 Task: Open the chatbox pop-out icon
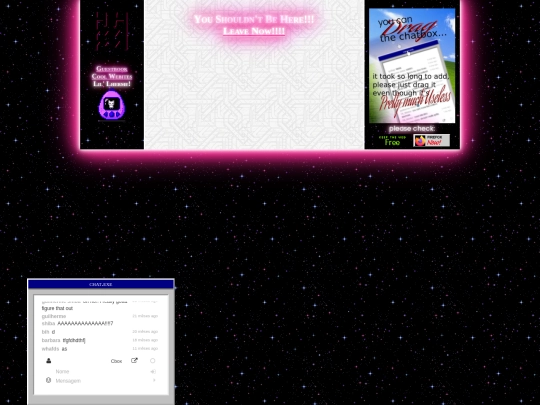[x=134, y=361]
